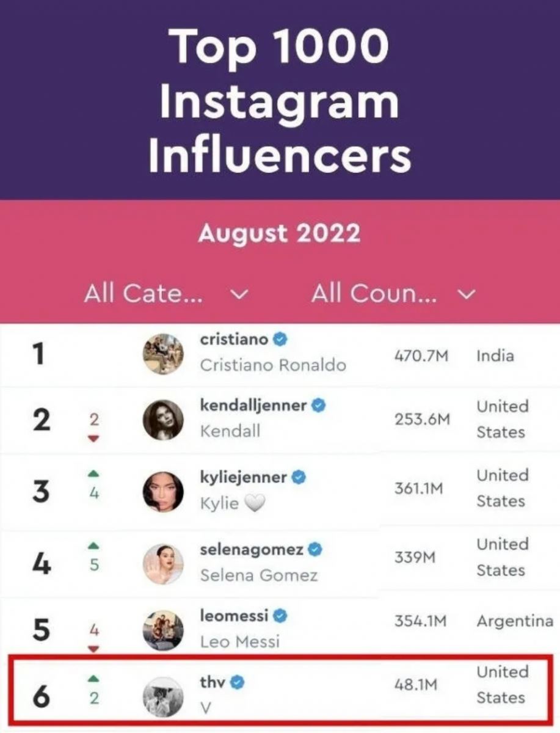Click verified badge next to thv
The image size is (560, 733).
[237, 683]
